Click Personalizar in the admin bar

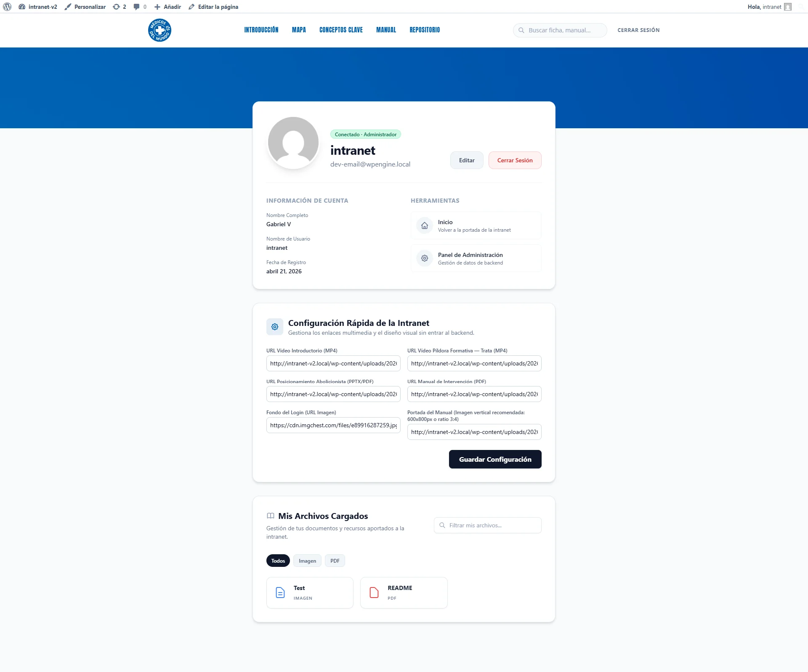85,7
